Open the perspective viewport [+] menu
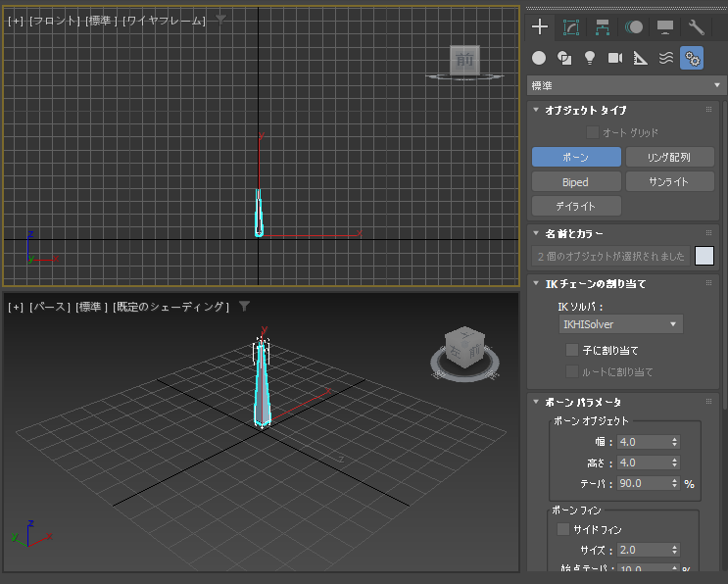 tap(16, 307)
